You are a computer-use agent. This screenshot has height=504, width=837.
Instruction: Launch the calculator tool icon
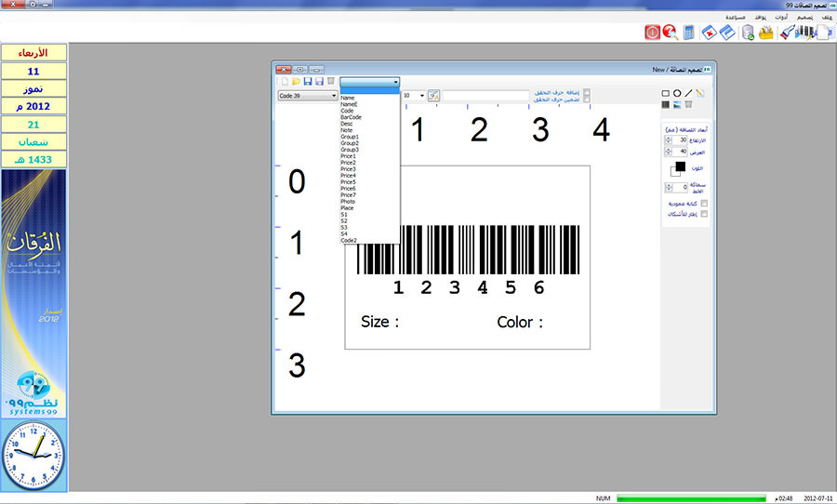pos(688,33)
